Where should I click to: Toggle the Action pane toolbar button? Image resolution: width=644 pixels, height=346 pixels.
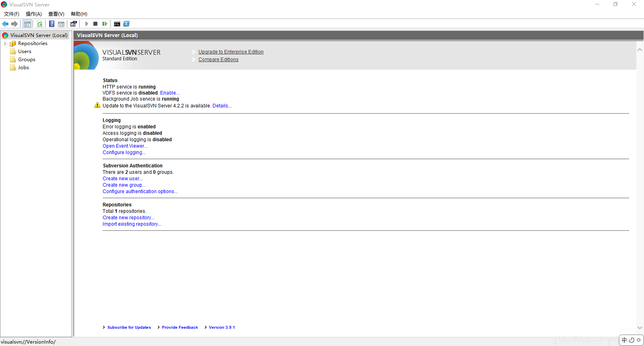[61, 24]
